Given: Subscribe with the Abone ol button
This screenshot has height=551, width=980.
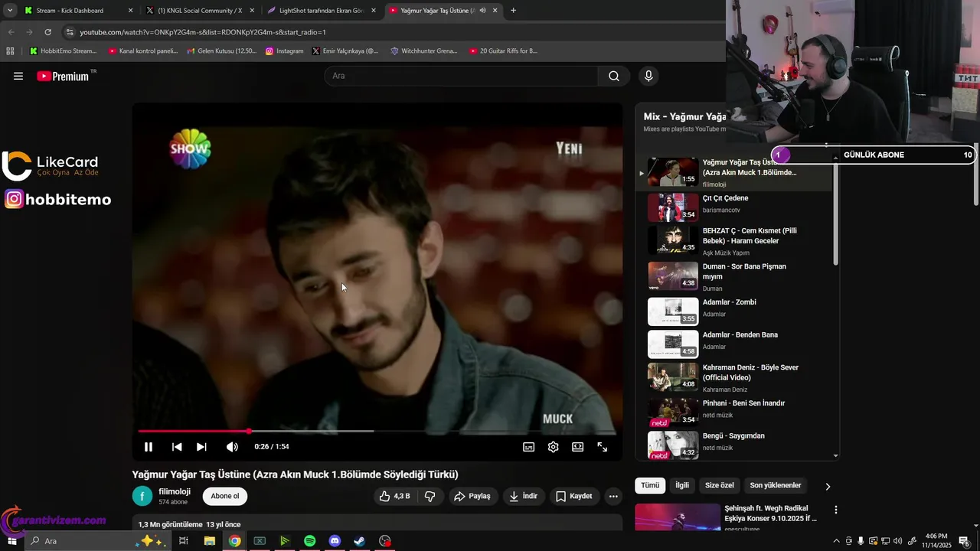Looking at the screenshot, I should pyautogui.click(x=225, y=496).
